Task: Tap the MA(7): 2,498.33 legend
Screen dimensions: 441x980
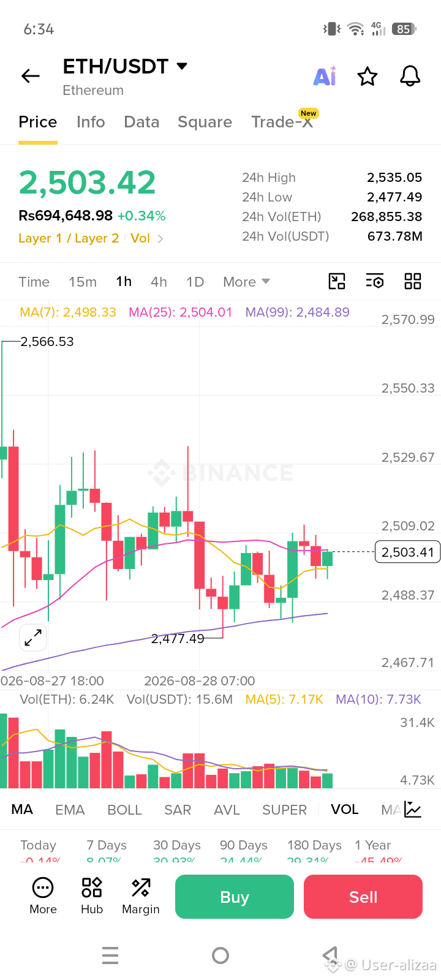Action: 68,312
